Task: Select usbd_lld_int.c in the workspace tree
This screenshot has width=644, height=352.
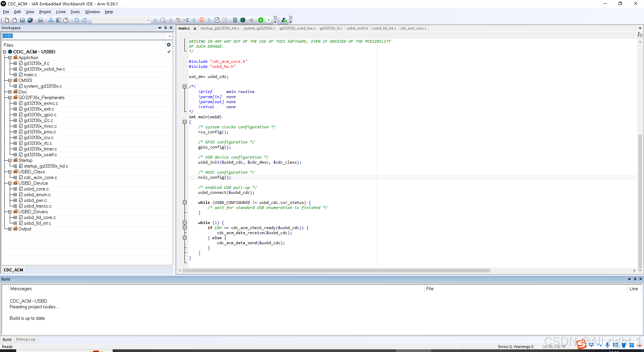Action: tap(37, 223)
